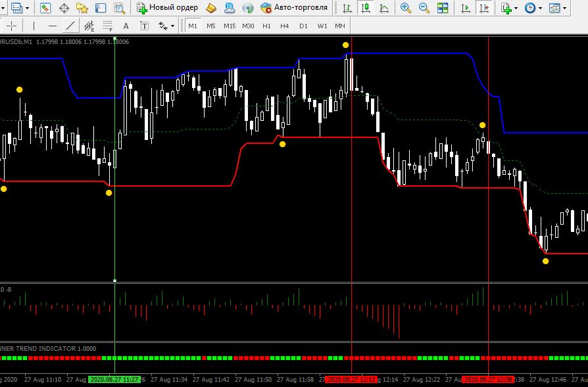588x387 pixels.
Task: Toggle the trendline drawing tool
Action: 70,26
